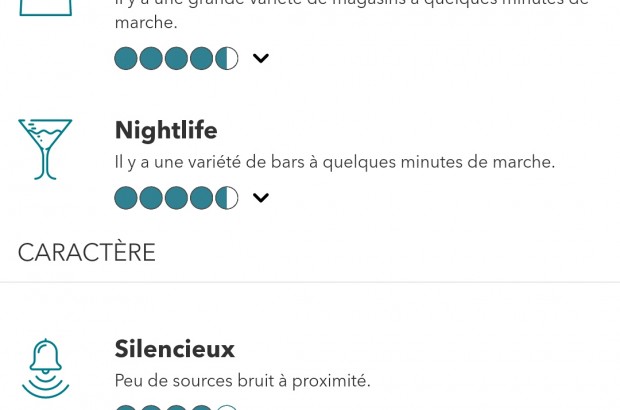The height and width of the screenshot is (410, 620).
Task: Tap the shopping icon at top left
Action: (x=45, y=8)
